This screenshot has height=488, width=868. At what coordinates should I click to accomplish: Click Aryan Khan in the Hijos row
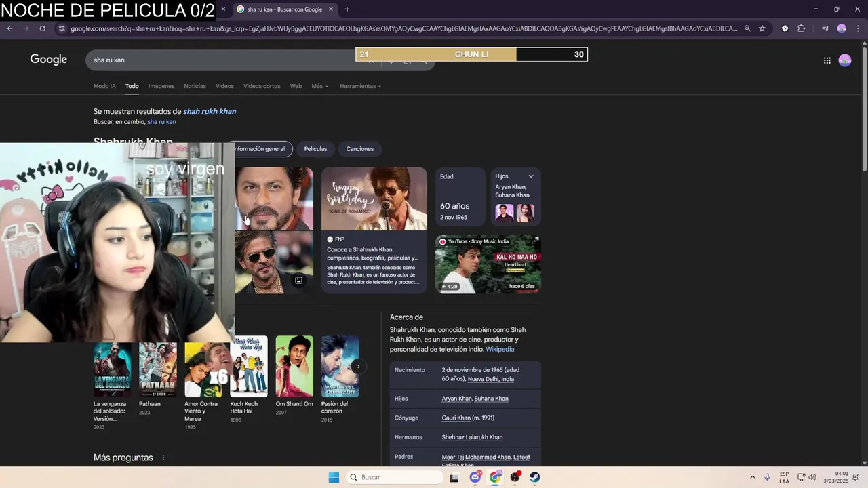[x=456, y=399]
